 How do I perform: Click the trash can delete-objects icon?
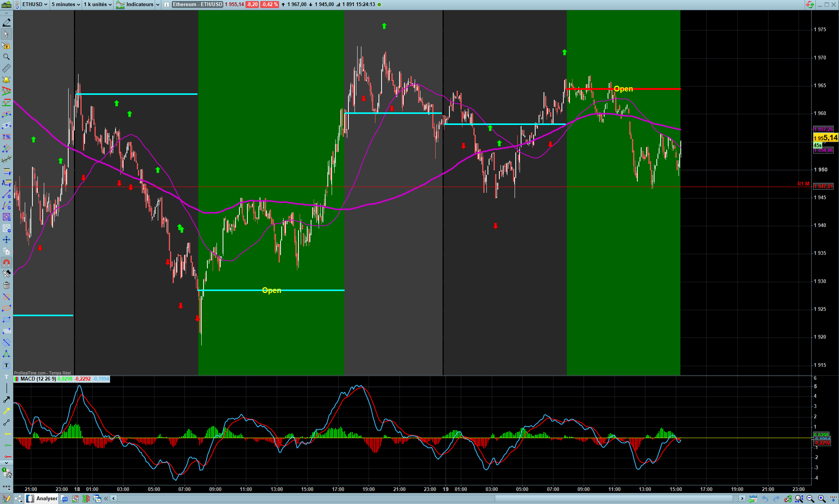coord(6,285)
